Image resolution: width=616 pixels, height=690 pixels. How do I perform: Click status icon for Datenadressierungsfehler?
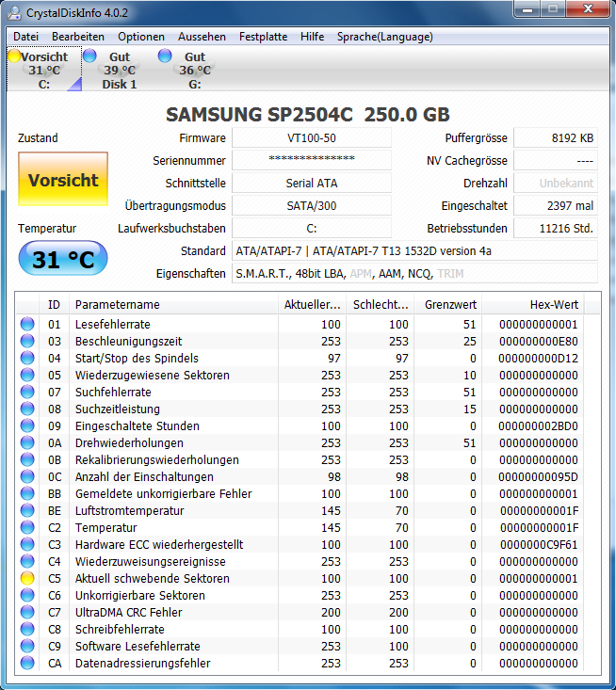[27, 663]
